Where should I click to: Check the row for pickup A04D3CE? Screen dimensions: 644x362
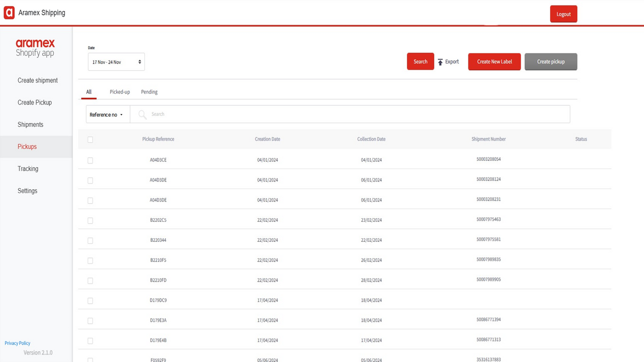(x=91, y=160)
